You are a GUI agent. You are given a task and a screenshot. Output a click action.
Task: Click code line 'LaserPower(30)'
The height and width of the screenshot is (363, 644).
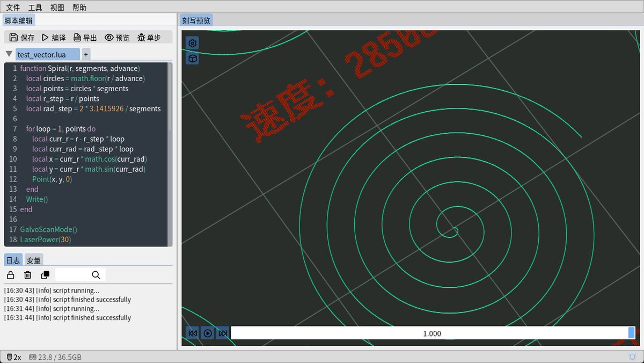[45, 239]
